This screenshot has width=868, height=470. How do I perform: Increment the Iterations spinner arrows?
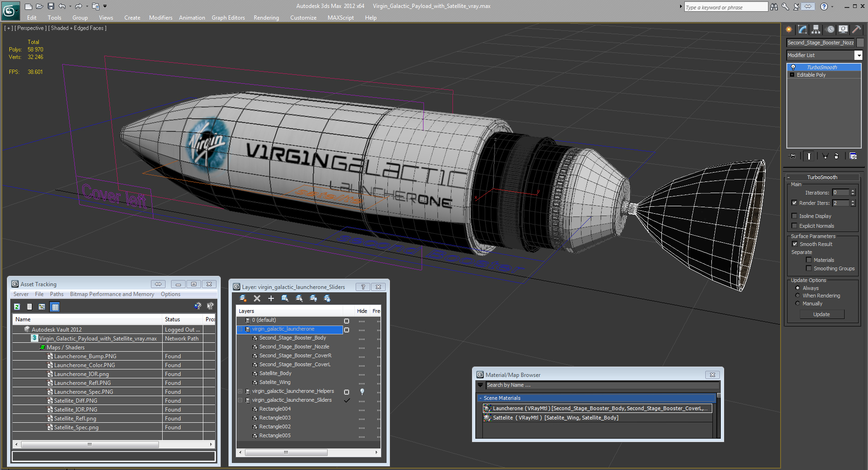[853, 191]
